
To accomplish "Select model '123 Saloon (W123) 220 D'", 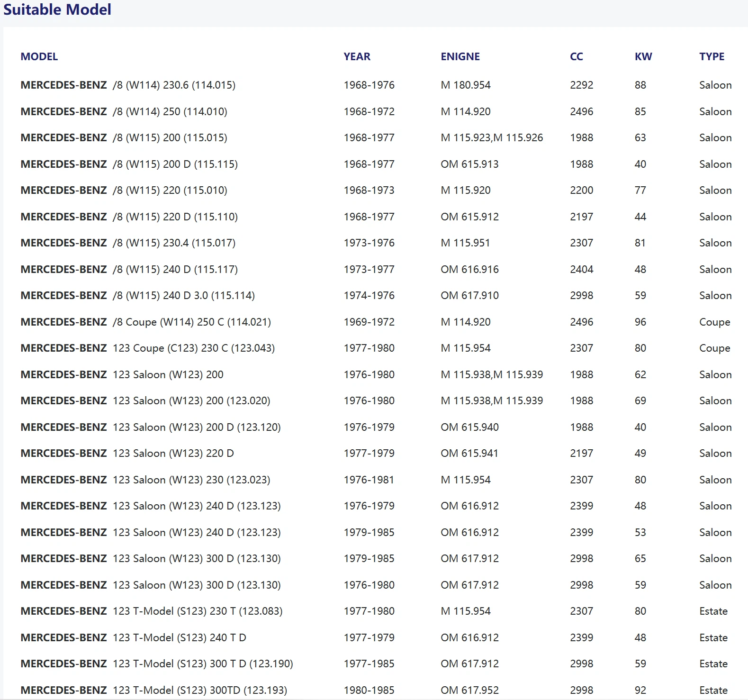I will [x=173, y=453].
